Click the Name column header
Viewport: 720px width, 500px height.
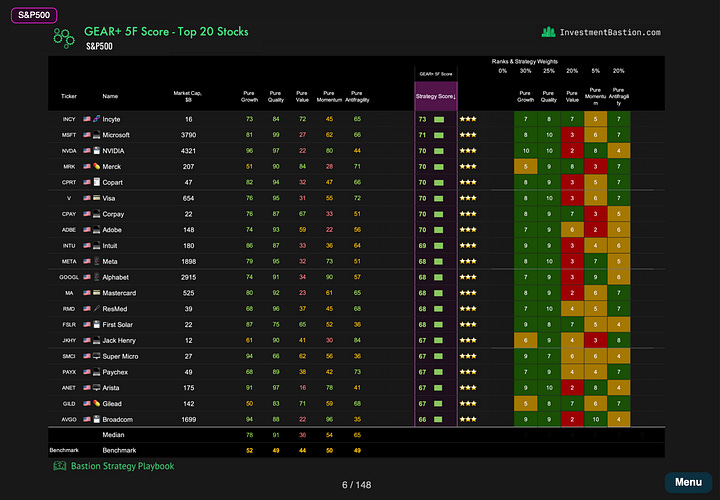(110, 96)
